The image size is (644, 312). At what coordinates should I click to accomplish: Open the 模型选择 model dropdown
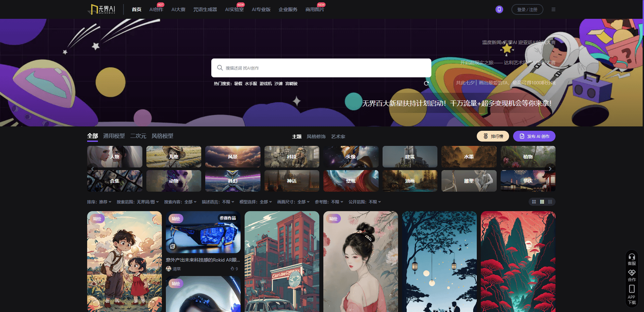[x=256, y=202]
